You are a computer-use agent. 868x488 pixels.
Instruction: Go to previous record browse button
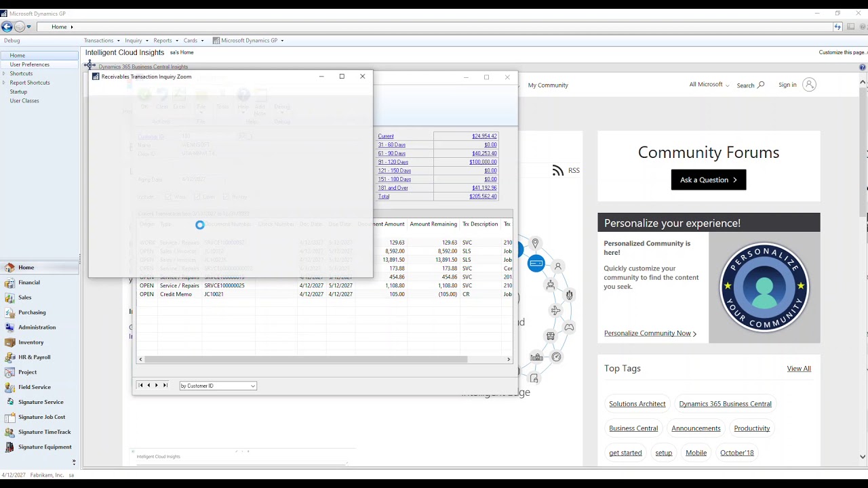coord(149,386)
